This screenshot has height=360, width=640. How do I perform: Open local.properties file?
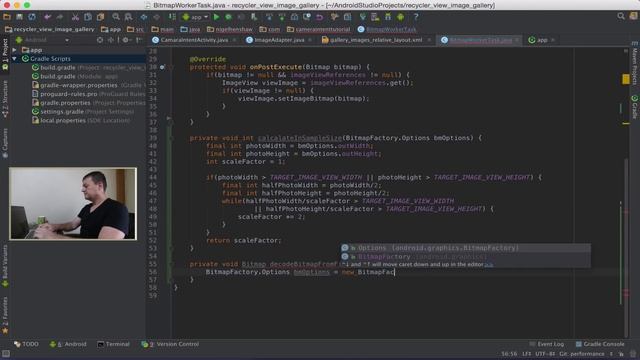pyautogui.click(x=81, y=120)
